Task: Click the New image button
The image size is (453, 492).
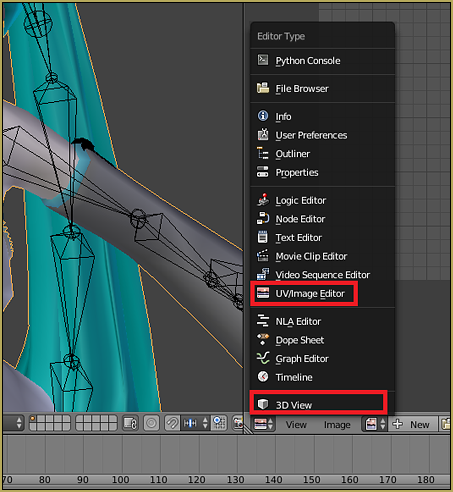Action: pyautogui.click(x=413, y=424)
